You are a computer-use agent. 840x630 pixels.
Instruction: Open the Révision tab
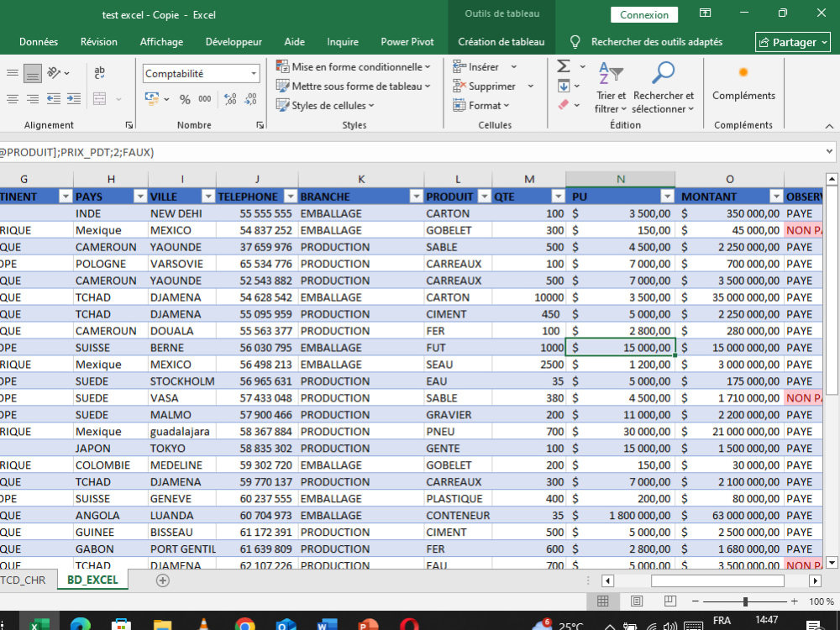[98, 42]
